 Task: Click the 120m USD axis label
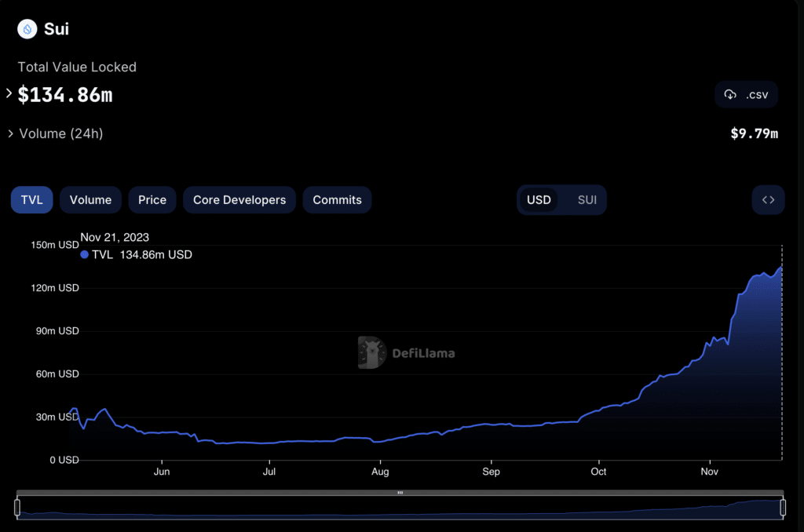(55, 288)
